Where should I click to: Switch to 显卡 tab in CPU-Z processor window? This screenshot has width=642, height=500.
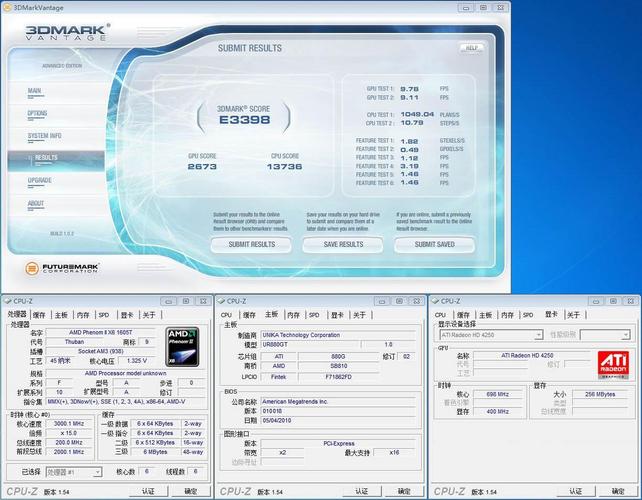(x=127, y=314)
